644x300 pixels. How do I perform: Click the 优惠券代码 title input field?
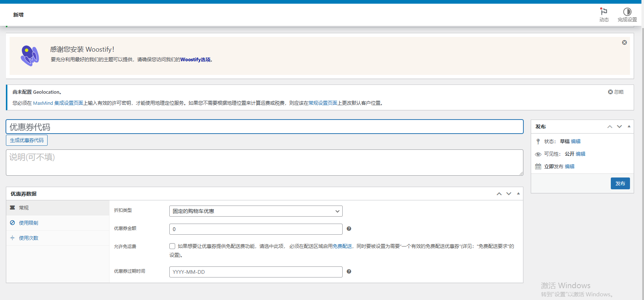pyautogui.click(x=264, y=127)
